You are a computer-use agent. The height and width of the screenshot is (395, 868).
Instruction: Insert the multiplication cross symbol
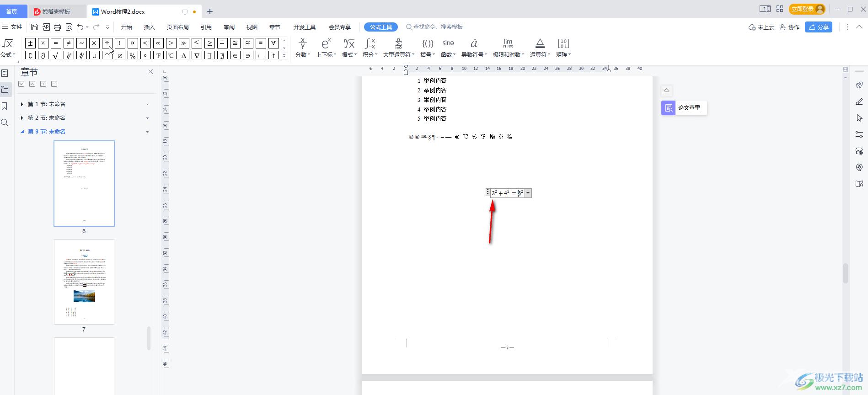coord(94,43)
